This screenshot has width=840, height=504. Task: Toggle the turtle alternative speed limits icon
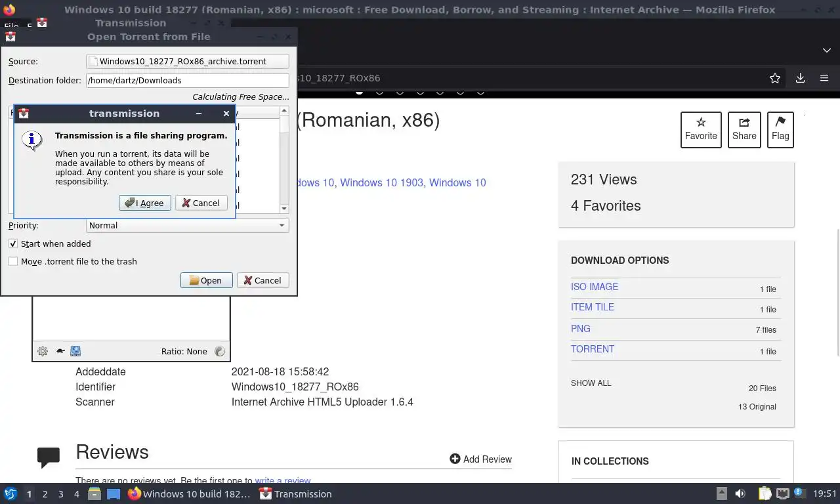[x=60, y=351]
